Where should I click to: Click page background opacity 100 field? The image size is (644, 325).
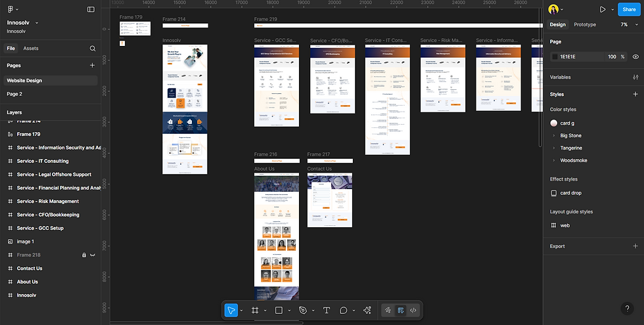coord(612,56)
